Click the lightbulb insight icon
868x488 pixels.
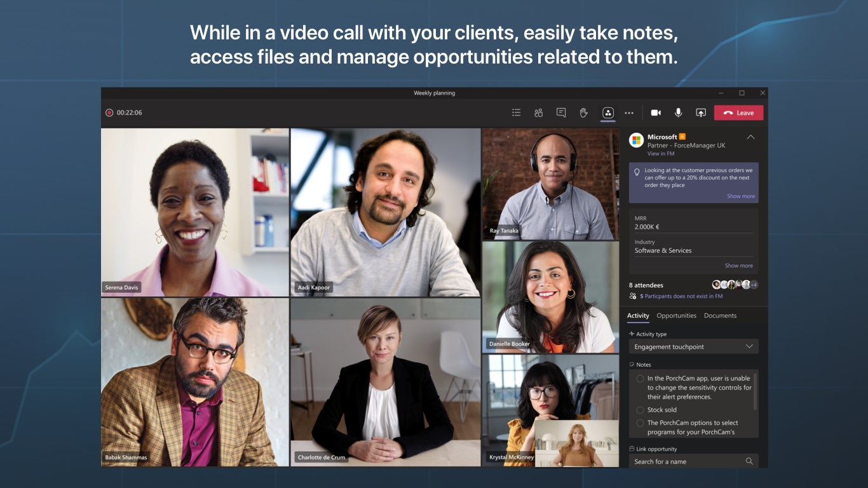click(637, 172)
